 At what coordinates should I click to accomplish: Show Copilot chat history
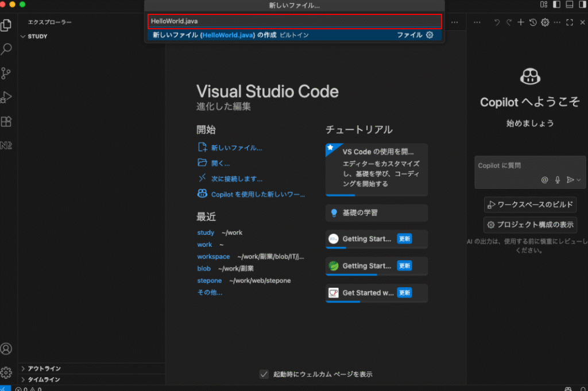pyautogui.click(x=533, y=22)
